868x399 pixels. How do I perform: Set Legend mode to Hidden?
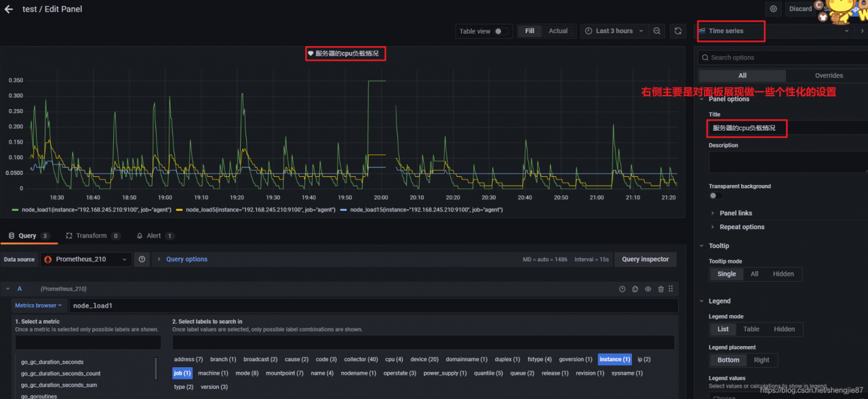coord(784,329)
